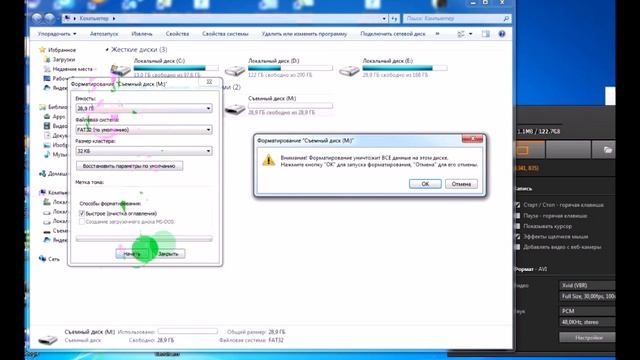The image size is (640, 360).
Task: Toggle Старт / Стоп горячая клавиша checkbox
Action: [x=518, y=205]
